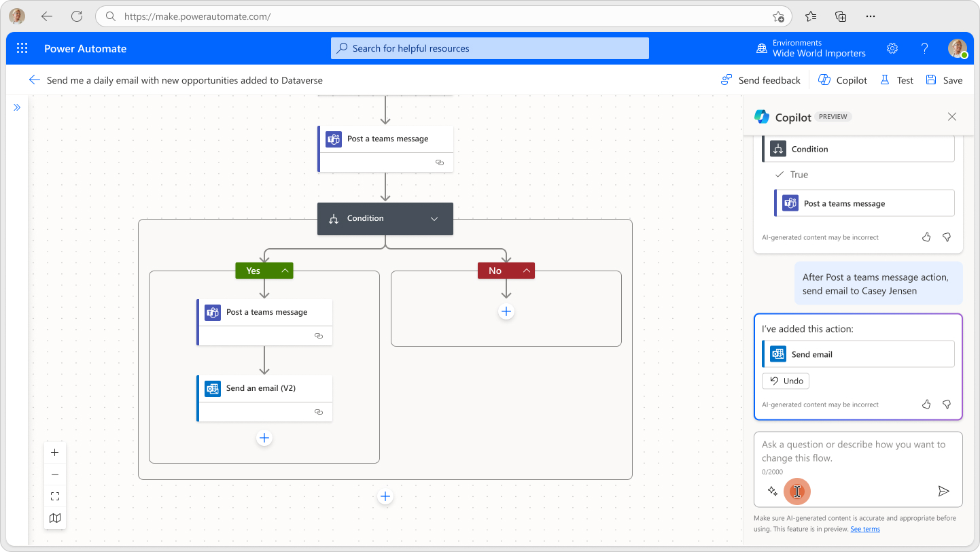Go back using the arrow beside the flow title
The height and width of the screenshot is (552, 980).
click(x=34, y=80)
